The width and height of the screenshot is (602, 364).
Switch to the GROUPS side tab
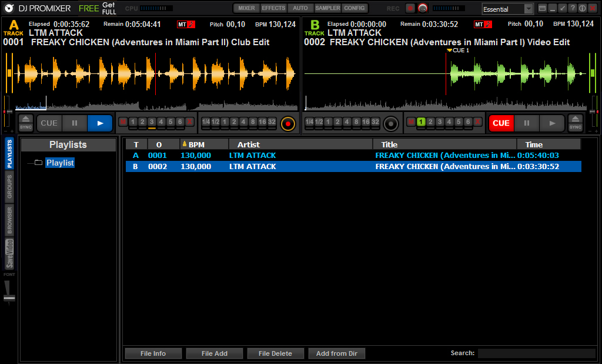point(9,187)
